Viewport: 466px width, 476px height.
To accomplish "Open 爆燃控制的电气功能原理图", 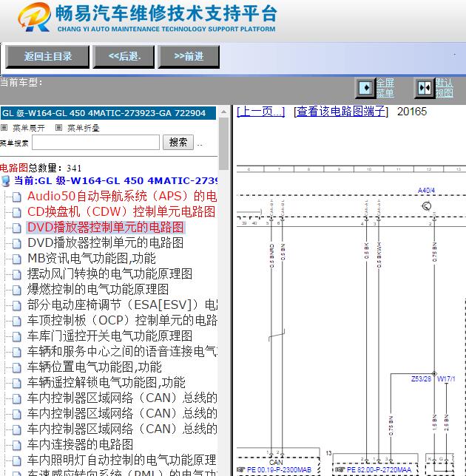I will pos(98,289).
